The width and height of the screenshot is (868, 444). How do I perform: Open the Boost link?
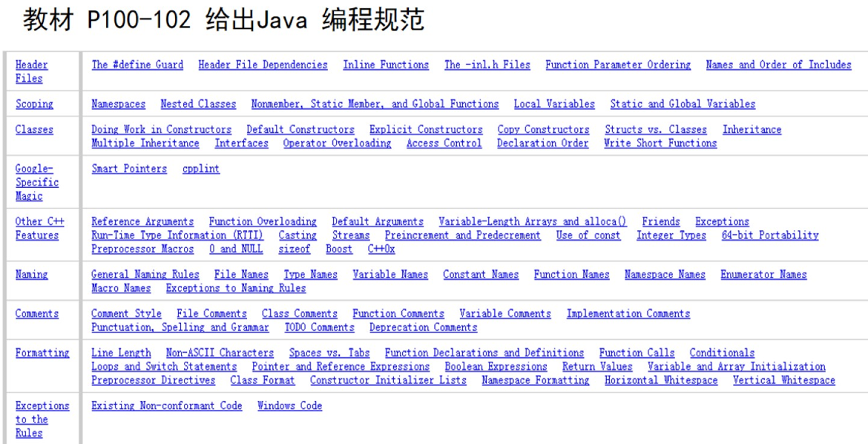pyautogui.click(x=339, y=249)
